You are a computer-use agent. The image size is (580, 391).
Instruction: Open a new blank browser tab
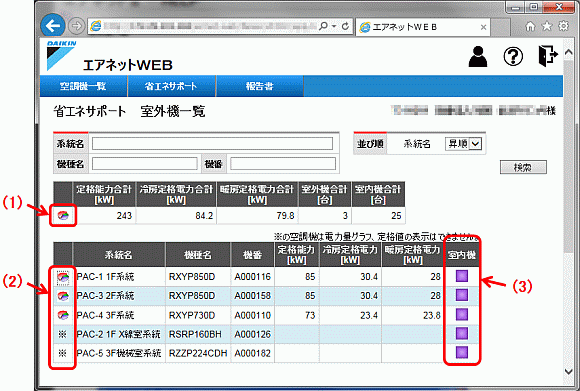tap(500, 27)
